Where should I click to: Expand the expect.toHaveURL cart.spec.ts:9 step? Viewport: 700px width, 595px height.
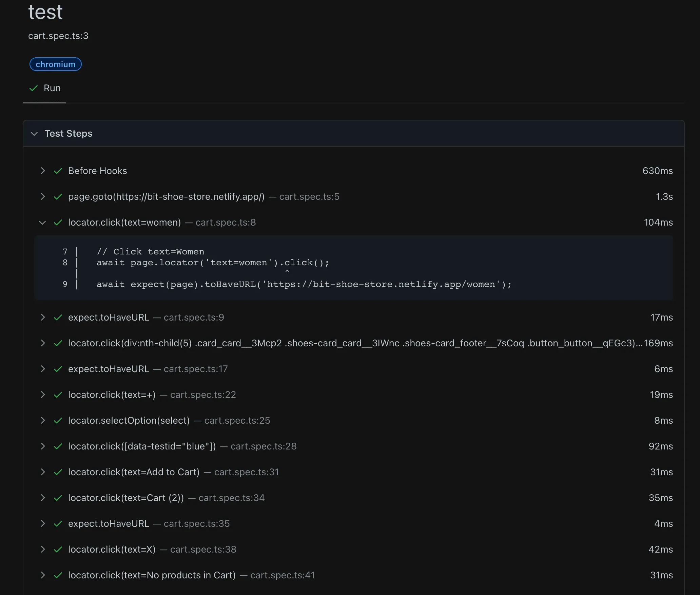[43, 317]
